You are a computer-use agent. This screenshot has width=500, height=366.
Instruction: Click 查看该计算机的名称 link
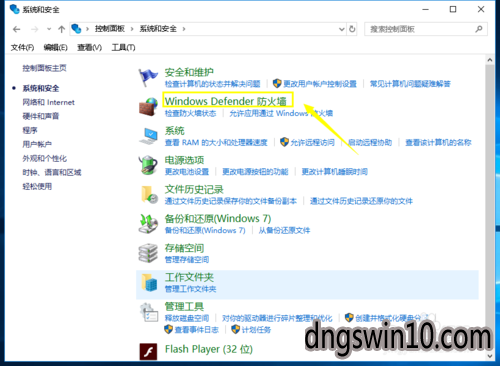coord(438,143)
